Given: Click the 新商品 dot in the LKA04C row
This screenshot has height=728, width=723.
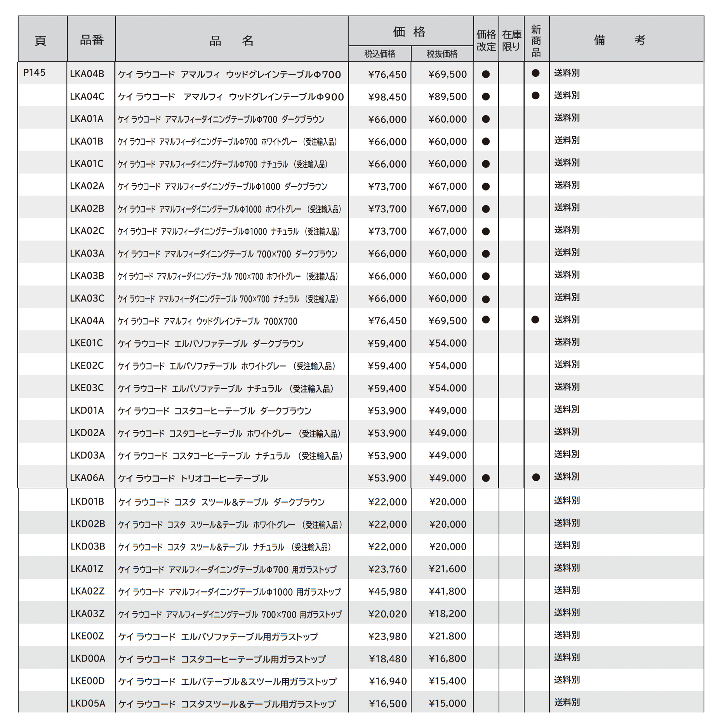Looking at the screenshot, I should (535, 95).
